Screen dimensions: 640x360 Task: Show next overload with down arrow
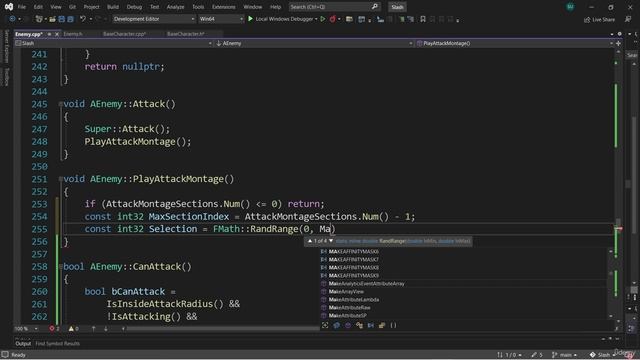click(x=331, y=241)
